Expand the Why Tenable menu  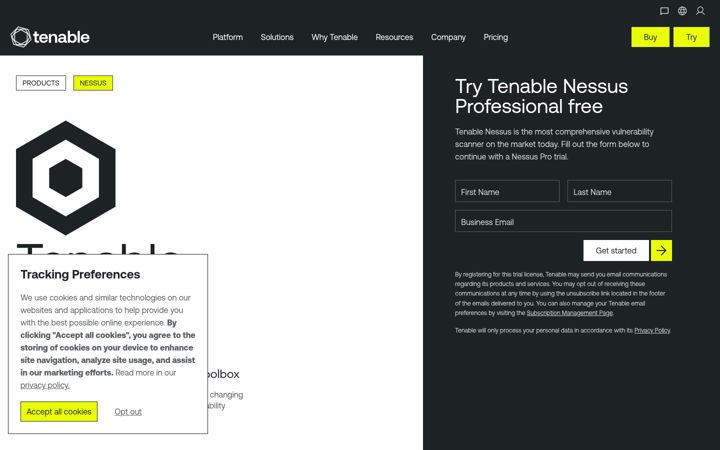[x=334, y=37]
